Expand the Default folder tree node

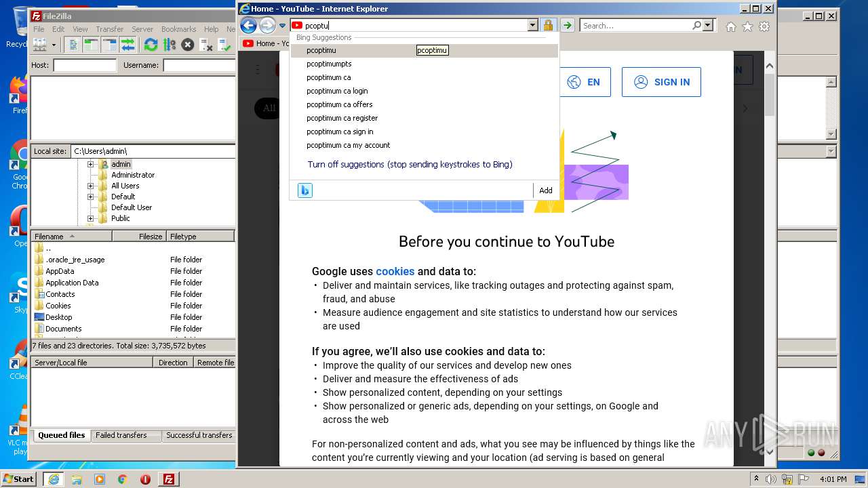click(90, 197)
